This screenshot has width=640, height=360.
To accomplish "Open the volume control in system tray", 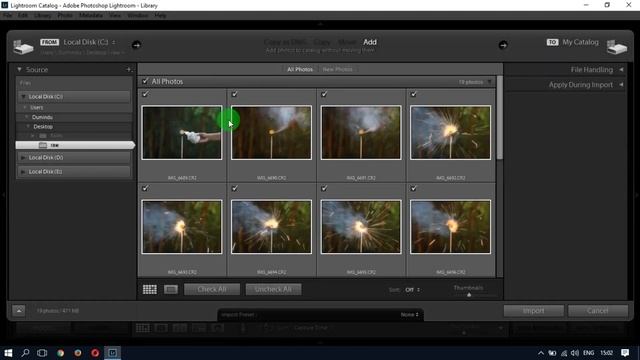I will tap(575, 353).
